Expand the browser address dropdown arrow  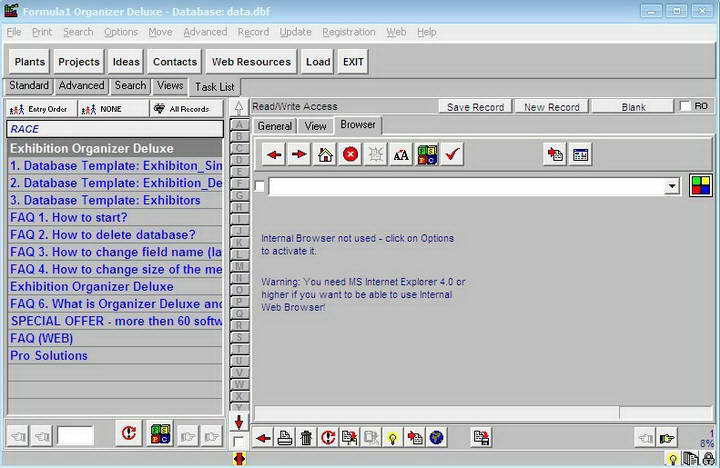pos(672,186)
